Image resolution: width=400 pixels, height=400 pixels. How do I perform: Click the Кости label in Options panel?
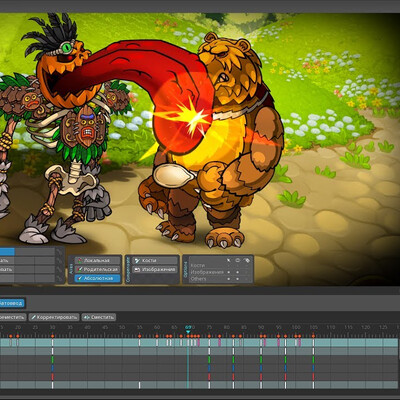[198, 266]
